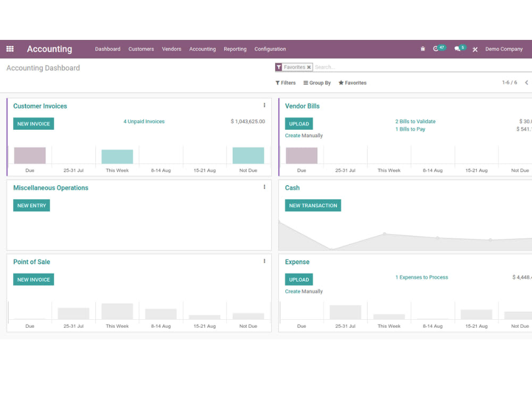Open the Configuration menu
The height and width of the screenshot is (399, 532).
pyautogui.click(x=270, y=49)
